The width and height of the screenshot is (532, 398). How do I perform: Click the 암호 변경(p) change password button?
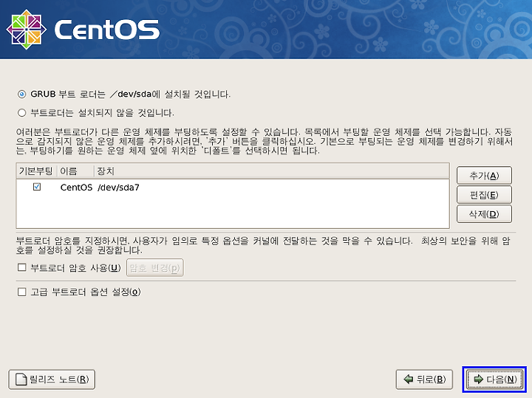155,268
